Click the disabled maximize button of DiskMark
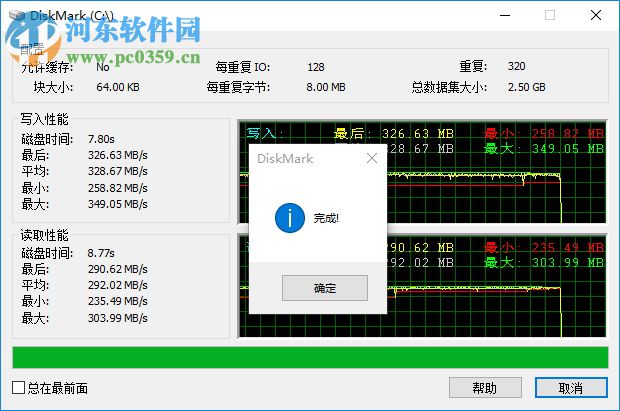The image size is (620, 411). (x=550, y=15)
